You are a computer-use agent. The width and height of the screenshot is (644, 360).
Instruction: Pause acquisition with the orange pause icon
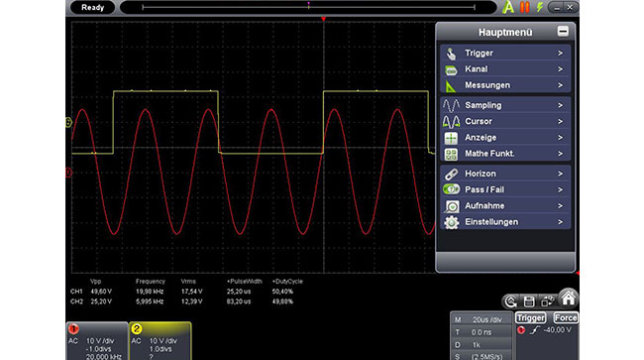tap(524, 7)
